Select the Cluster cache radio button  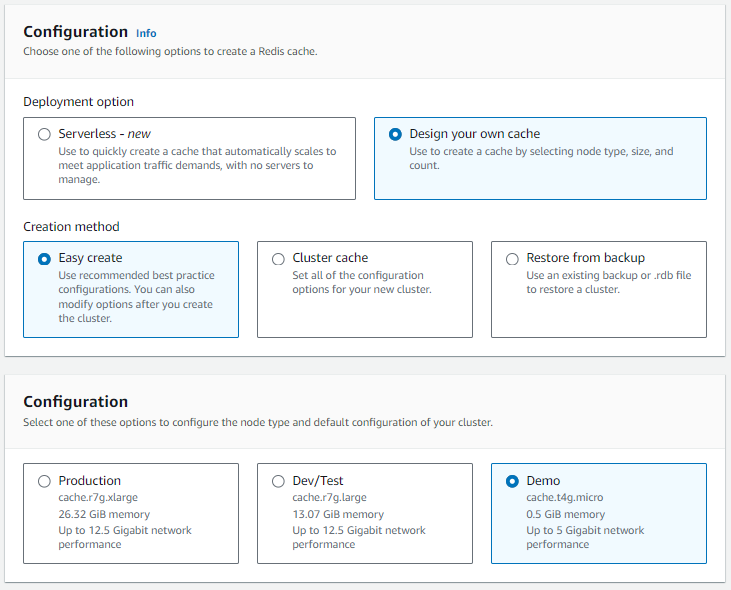point(278,259)
